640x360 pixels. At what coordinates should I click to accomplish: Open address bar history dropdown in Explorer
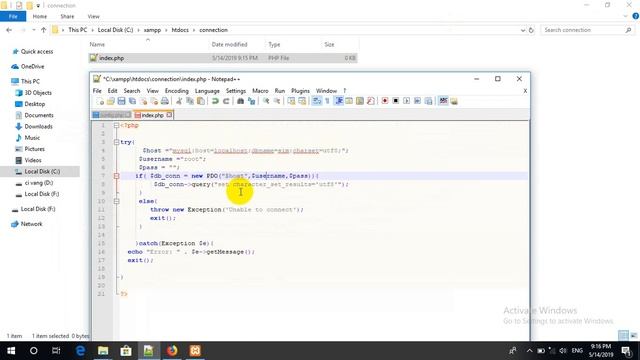522,30
